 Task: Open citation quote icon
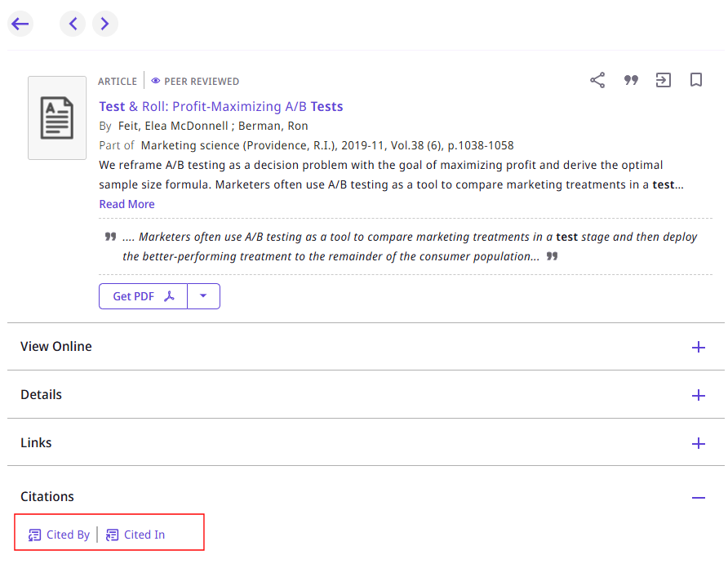(631, 80)
